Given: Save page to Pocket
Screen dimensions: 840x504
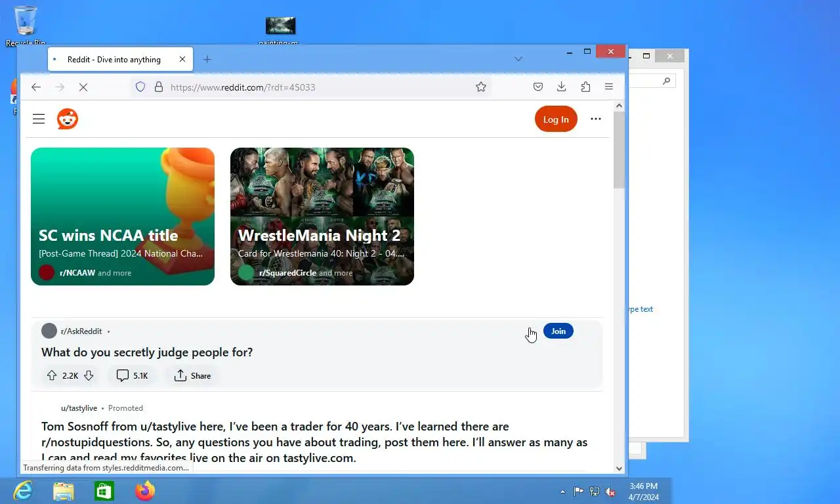Looking at the screenshot, I should 537,87.
